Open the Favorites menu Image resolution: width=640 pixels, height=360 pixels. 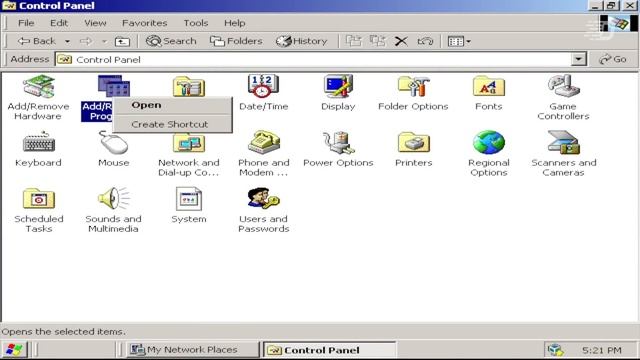144,23
